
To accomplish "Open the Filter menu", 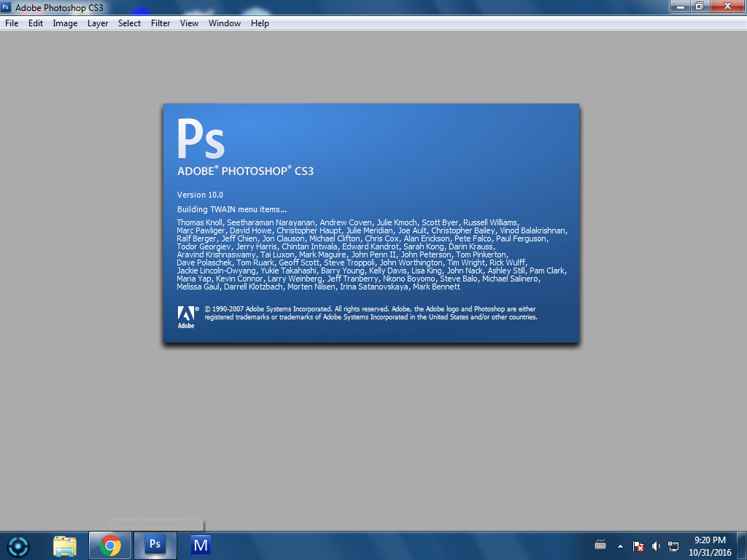I will point(160,23).
